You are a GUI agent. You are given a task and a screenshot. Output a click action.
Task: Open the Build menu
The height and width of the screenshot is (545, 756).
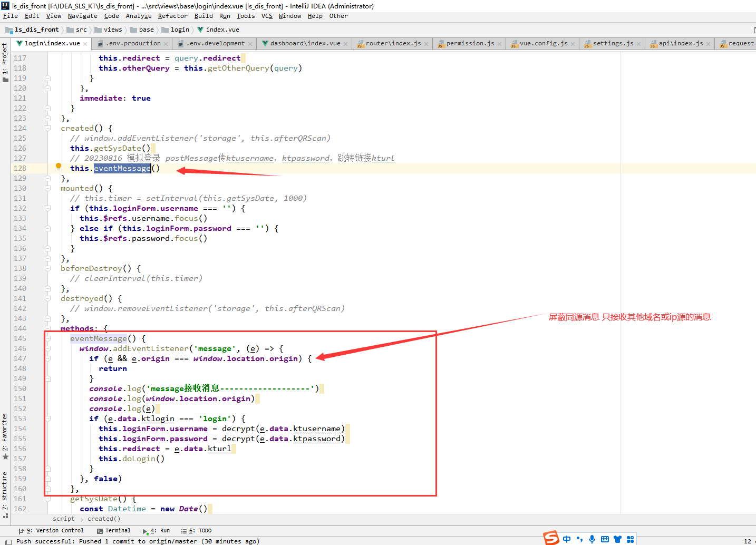click(x=203, y=16)
